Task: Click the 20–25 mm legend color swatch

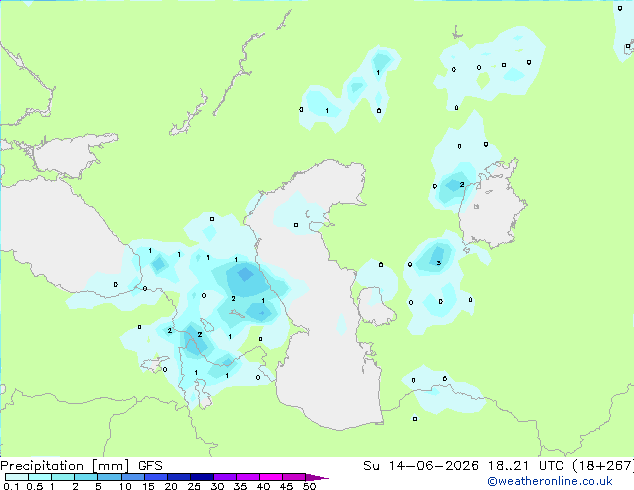Action: pos(178,477)
